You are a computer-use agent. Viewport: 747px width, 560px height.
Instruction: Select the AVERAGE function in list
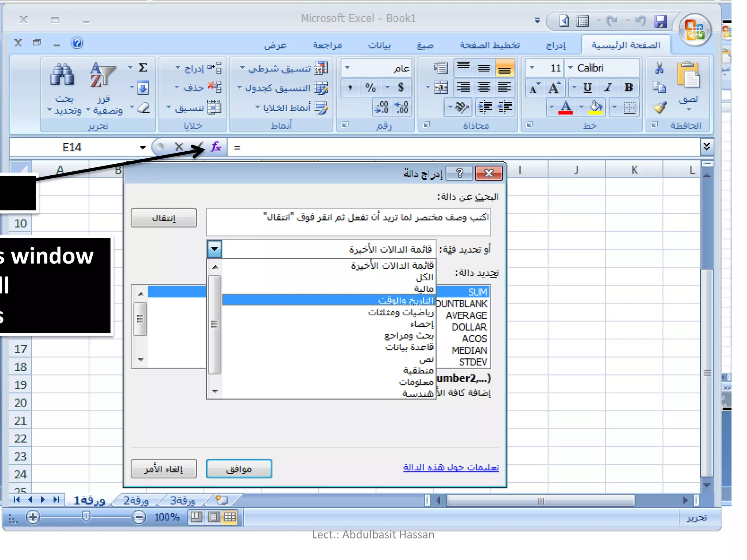(466, 315)
